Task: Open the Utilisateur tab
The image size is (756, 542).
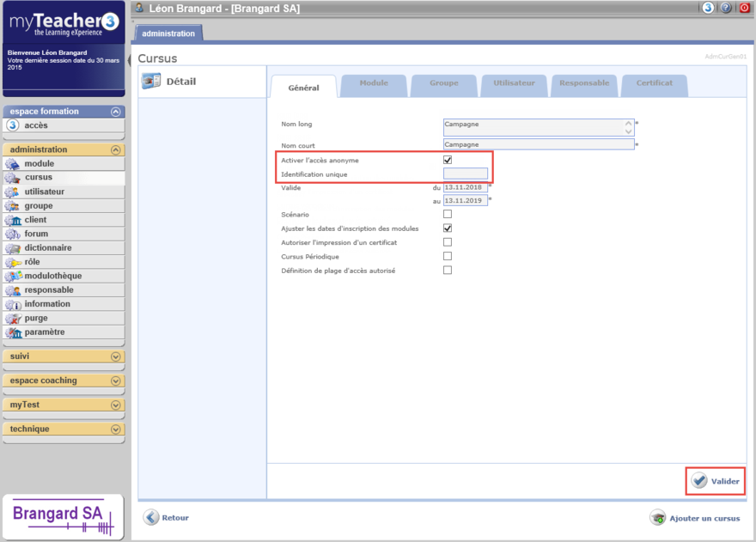Action: tap(514, 83)
